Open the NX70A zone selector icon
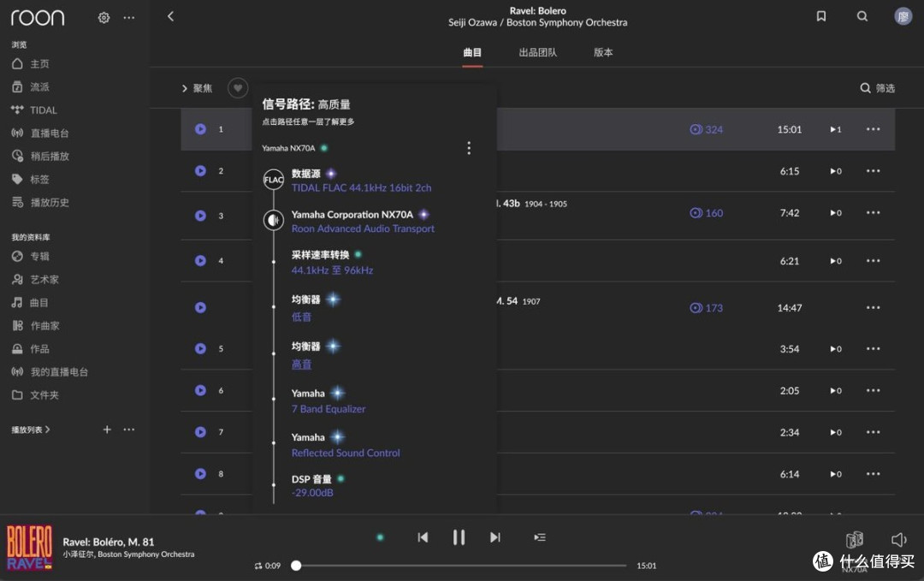The width and height of the screenshot is (924, 581). (x=854, y=539)
